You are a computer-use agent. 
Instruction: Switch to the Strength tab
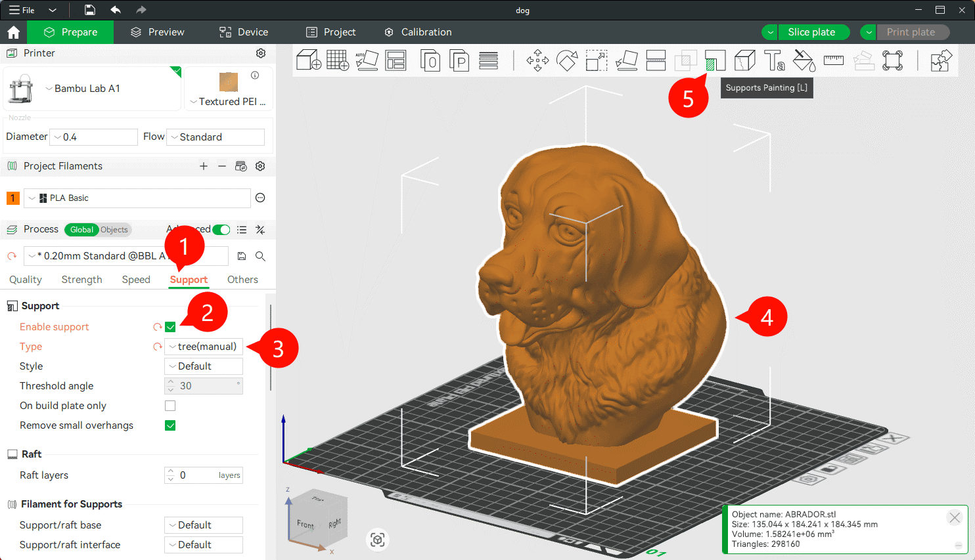81,280
